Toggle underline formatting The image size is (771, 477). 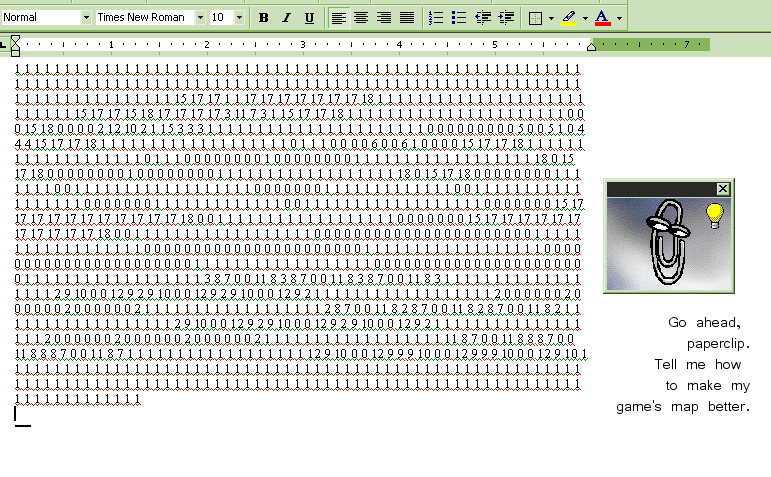(309, 18)
